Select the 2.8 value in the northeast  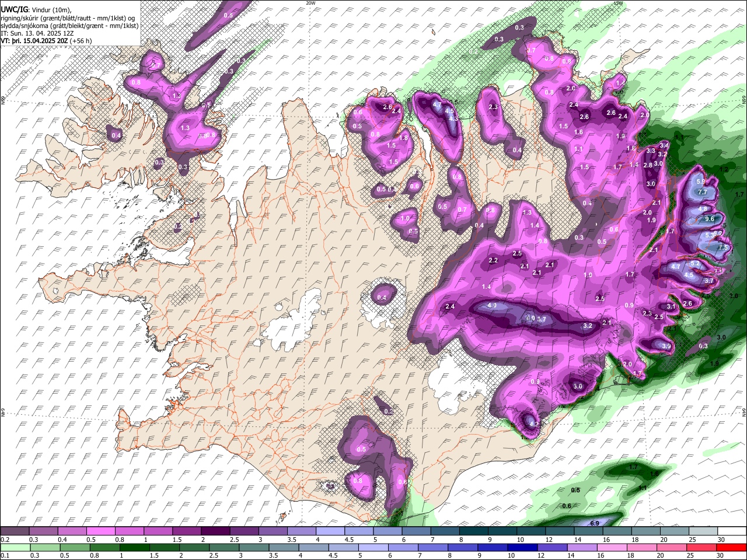point(648,165)
